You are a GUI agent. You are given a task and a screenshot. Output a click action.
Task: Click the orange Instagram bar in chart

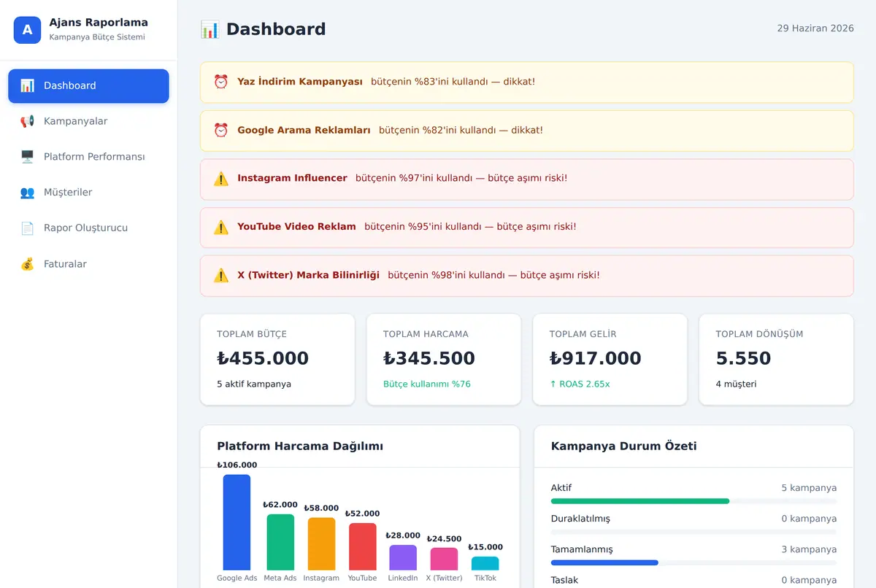321,544
